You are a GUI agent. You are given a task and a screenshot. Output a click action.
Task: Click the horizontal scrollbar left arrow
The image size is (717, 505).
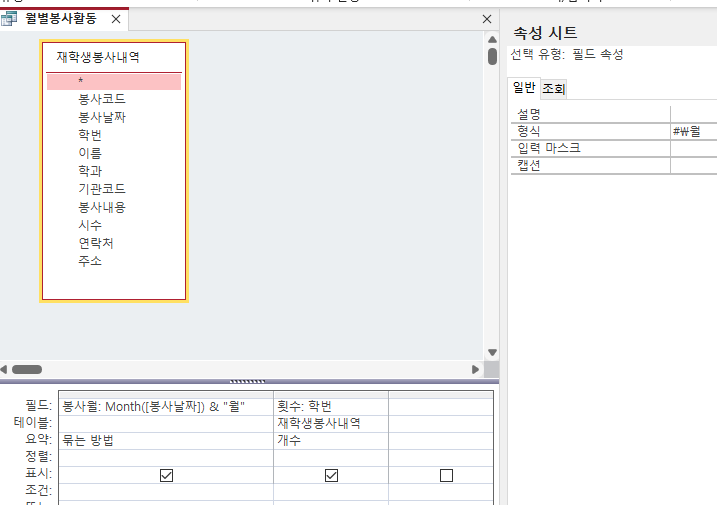point(5,369)
